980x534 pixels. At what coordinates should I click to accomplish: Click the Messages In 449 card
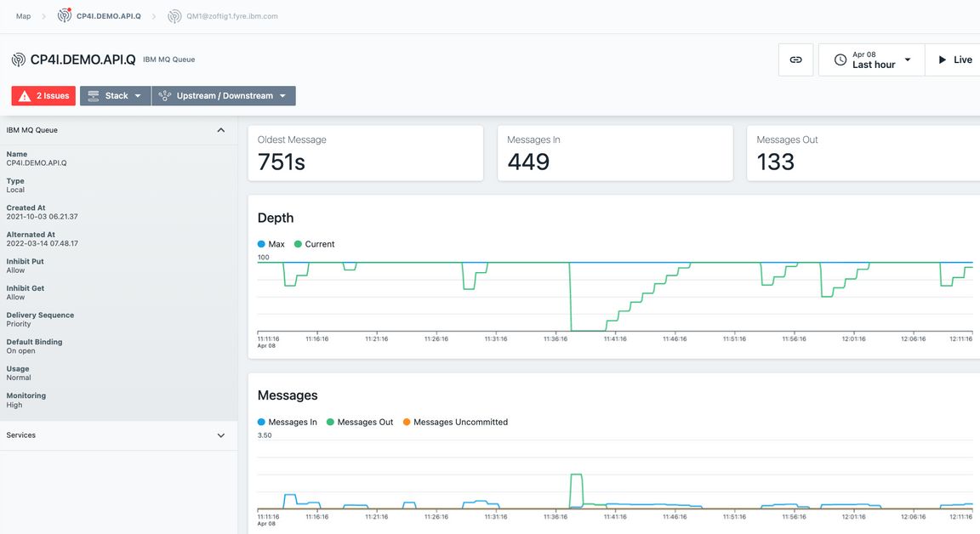pyautogui.click(x=615, y=154)
